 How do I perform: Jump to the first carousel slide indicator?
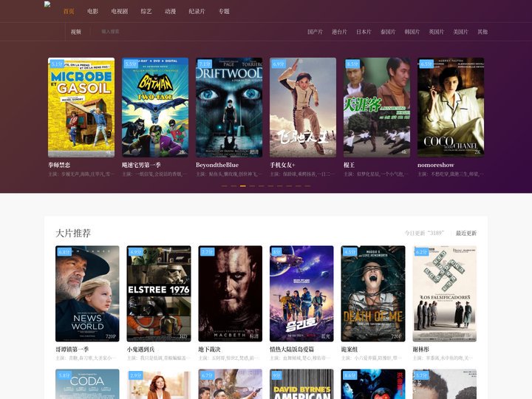click(225, 186)
